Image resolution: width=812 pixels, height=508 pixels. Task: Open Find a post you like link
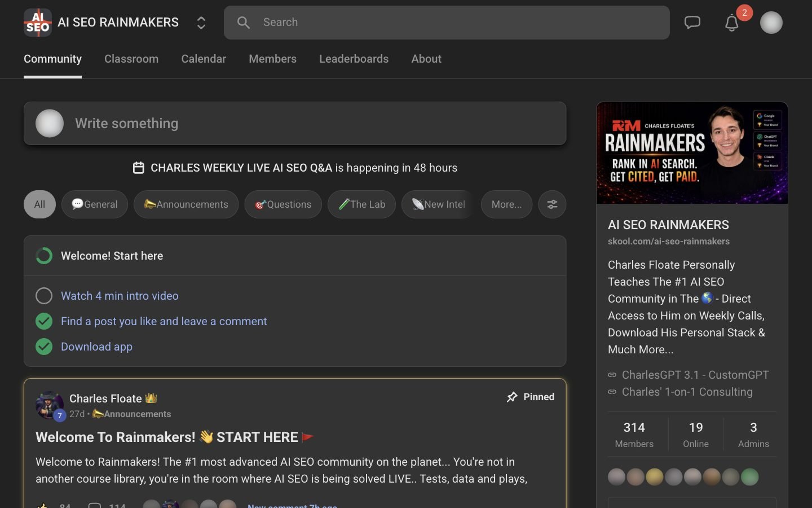point(164,321)
